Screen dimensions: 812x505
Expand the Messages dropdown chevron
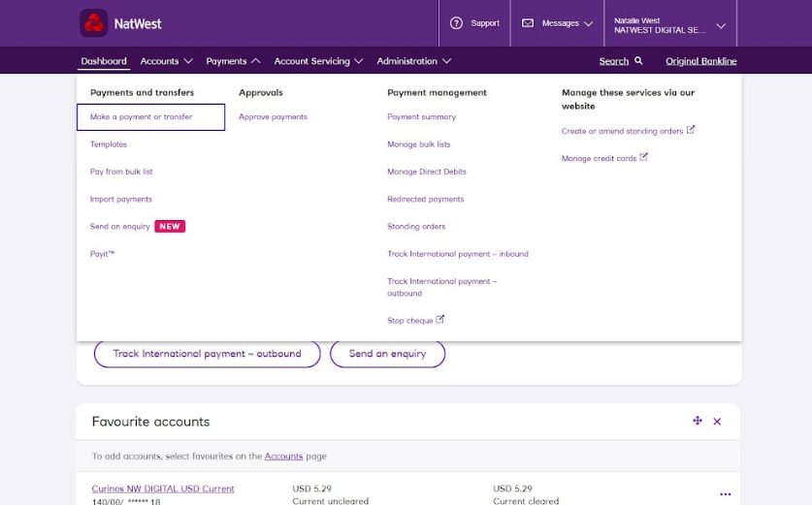click(588, 24)
